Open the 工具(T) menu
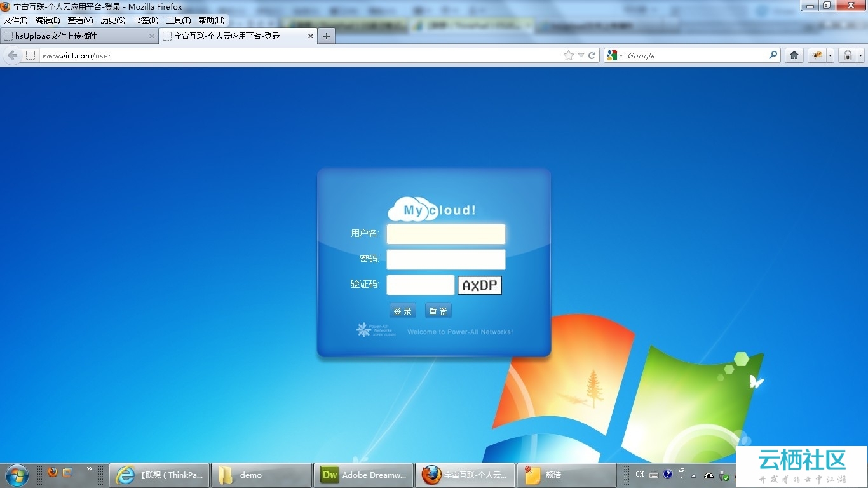 pyautogui.click(x=179, y=20)
